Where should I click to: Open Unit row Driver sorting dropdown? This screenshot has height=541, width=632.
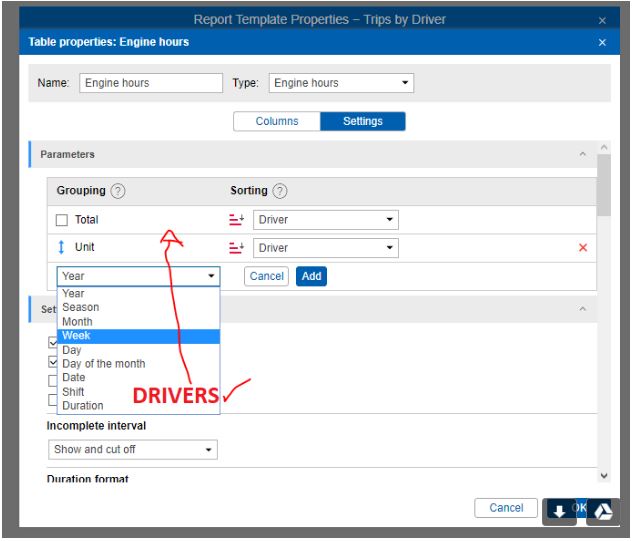pos(325,248)
